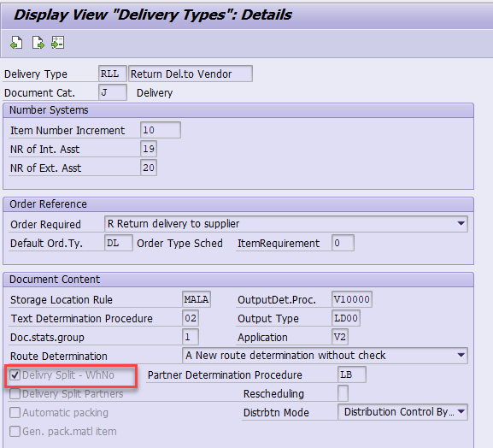Click the empty Rescheduling field
The image size is (493, 448).
click(x=343, y=393)
